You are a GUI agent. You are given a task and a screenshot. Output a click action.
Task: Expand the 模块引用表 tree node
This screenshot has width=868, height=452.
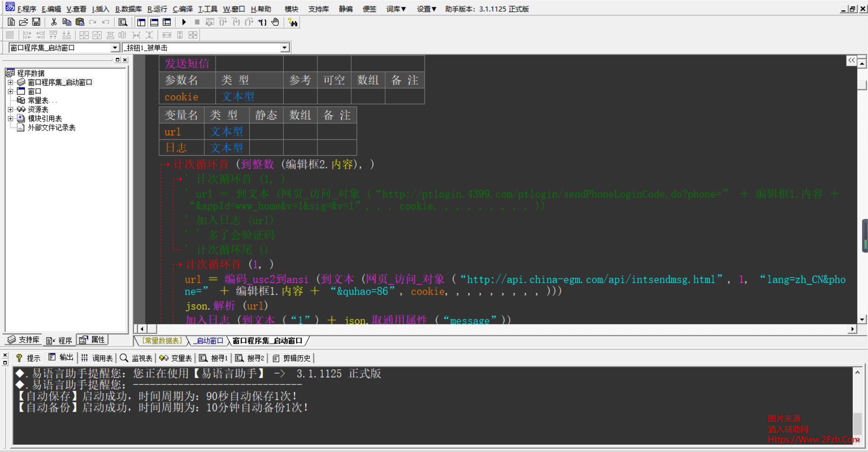click(10, 119)
